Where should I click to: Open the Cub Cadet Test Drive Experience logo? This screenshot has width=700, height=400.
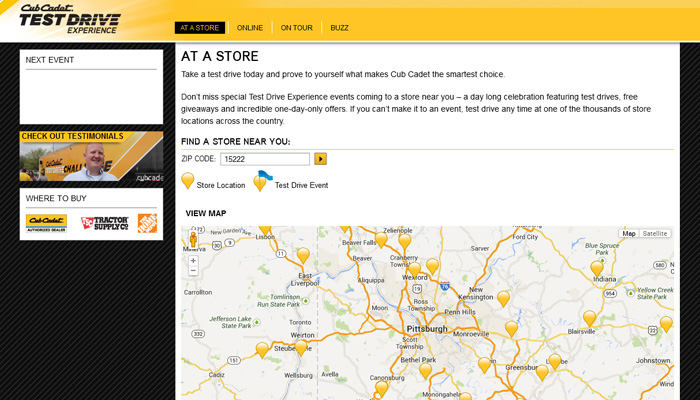pos(70,19)
